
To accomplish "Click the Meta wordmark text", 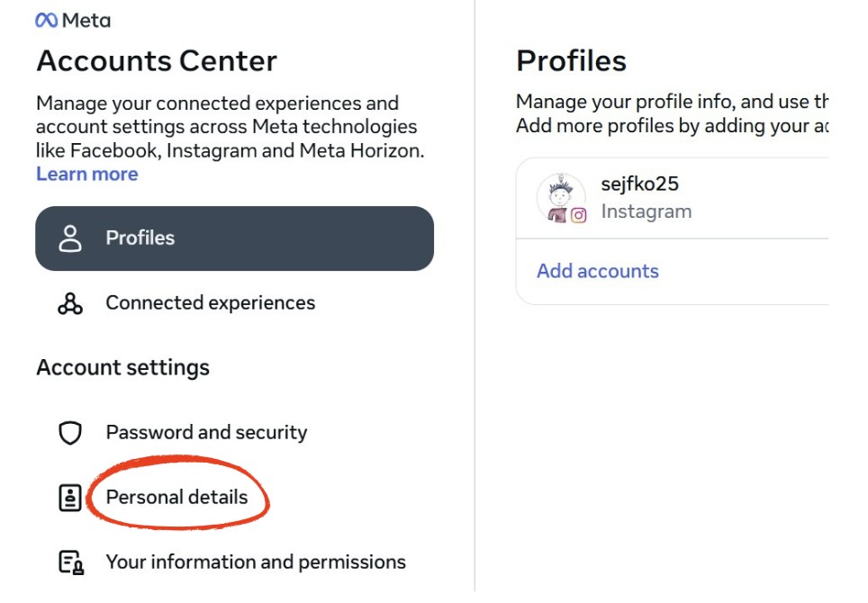I will click(86, 21).
